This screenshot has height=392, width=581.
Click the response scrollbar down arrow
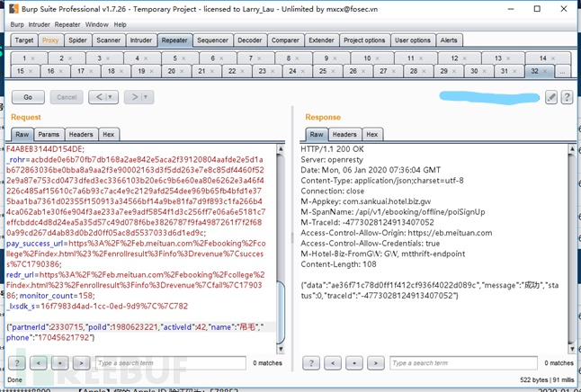click(572, 349)
